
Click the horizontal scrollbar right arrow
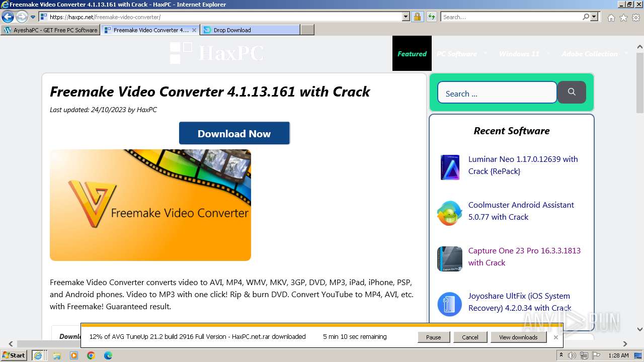point(625,344)
